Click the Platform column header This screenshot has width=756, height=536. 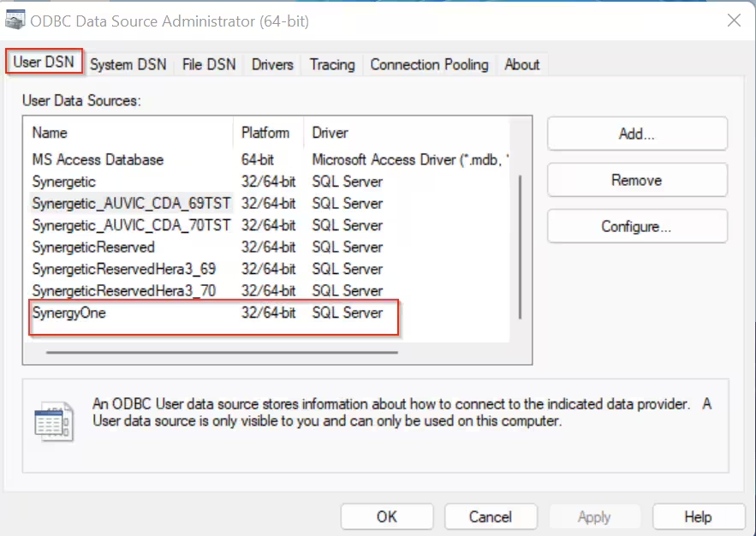[269, 133]
